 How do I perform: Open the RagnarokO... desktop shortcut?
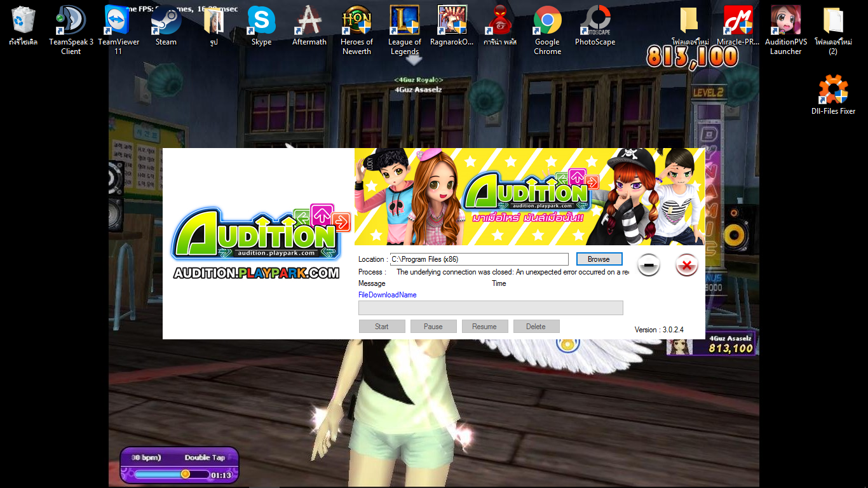point(452,27)
